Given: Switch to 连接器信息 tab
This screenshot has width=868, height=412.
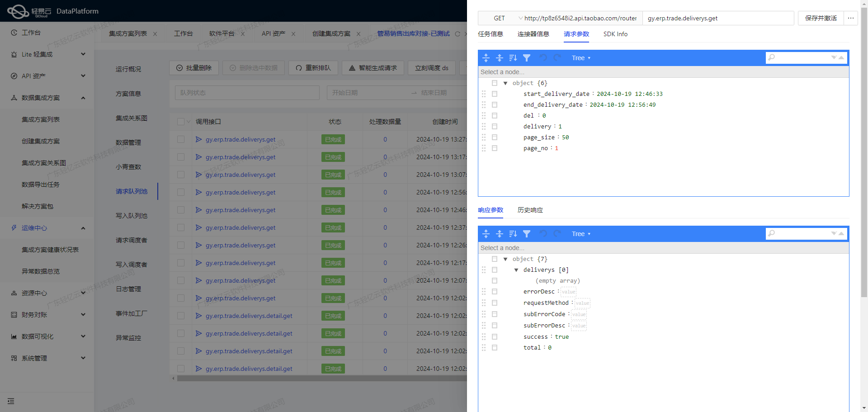Looking at the screenshot, I should pyautogui.click(x=533, y=34).
